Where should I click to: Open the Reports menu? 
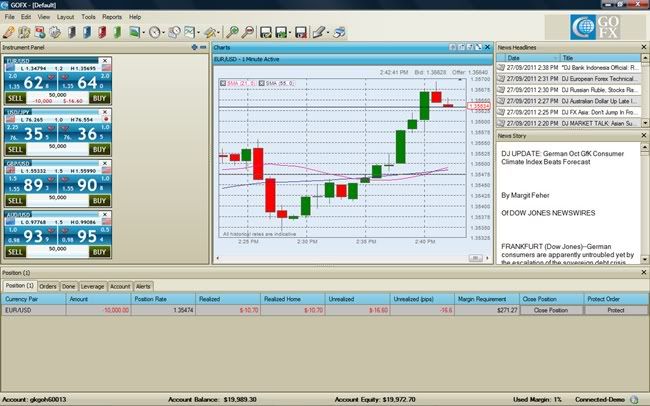[x=112, y=17]
